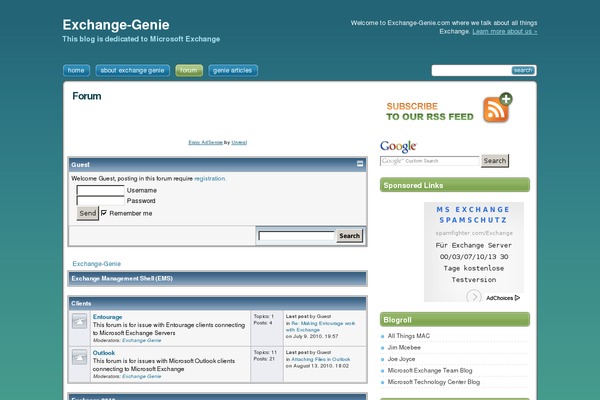Open All Things MAC blogroll link
Viewport: 600px width, 400px height.
click(x=409, y=336)
